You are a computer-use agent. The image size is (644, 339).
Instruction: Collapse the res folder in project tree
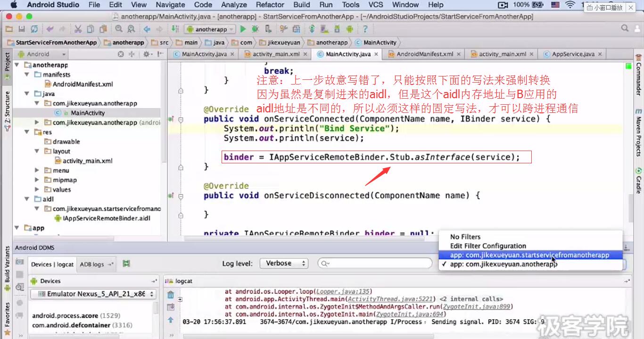[x=37, y=132]
